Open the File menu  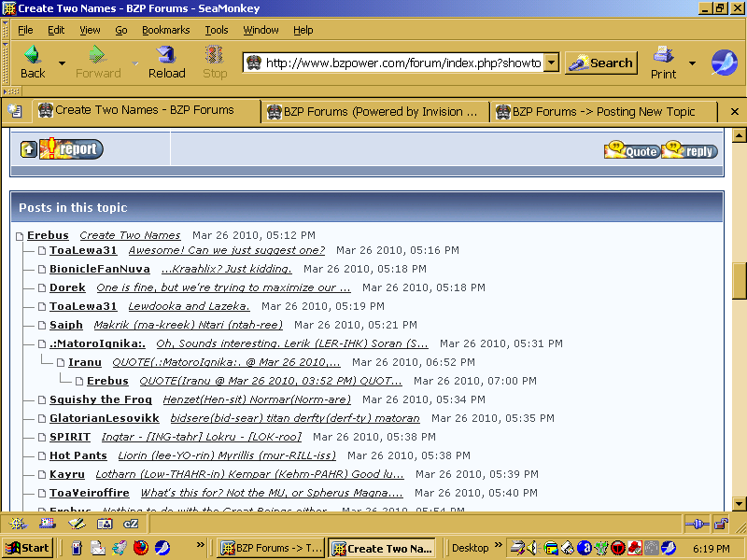click(x=25, y=30)
